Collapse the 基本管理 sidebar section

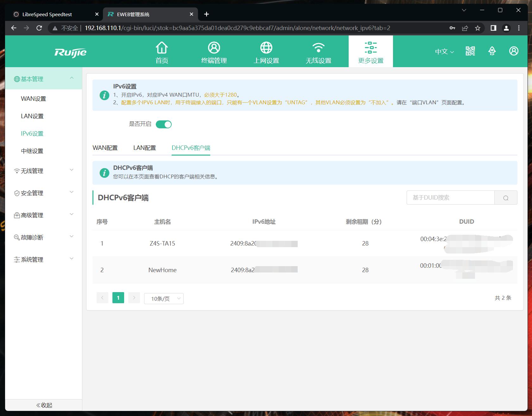pyautogui.click(x=43, y=79)
